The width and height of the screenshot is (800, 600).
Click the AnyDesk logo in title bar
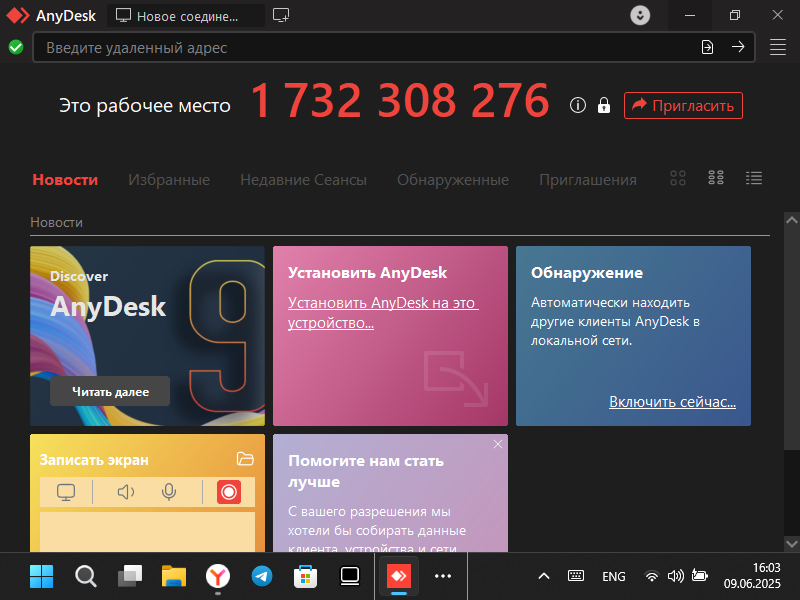pos(18,15)
